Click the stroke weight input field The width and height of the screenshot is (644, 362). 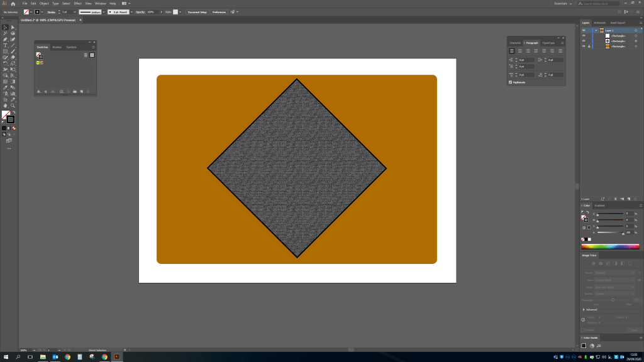click(65, 12)
